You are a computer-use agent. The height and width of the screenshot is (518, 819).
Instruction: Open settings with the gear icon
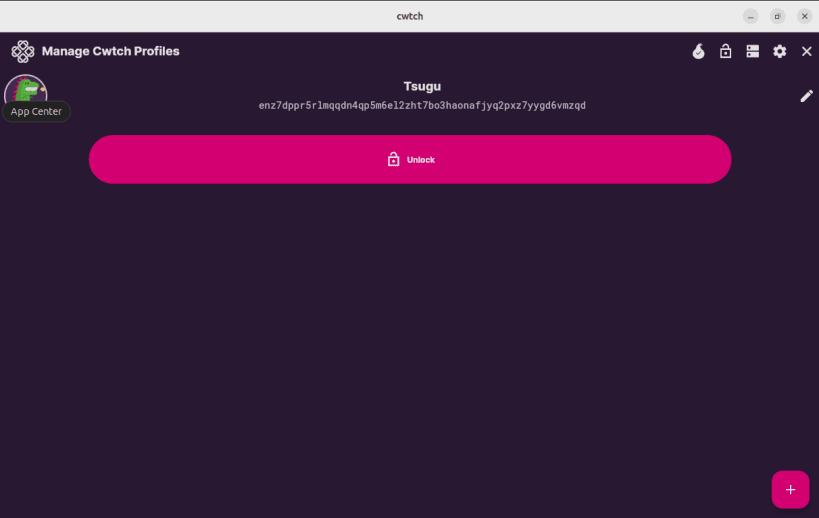pyautogui.click(x=780, y=51)
